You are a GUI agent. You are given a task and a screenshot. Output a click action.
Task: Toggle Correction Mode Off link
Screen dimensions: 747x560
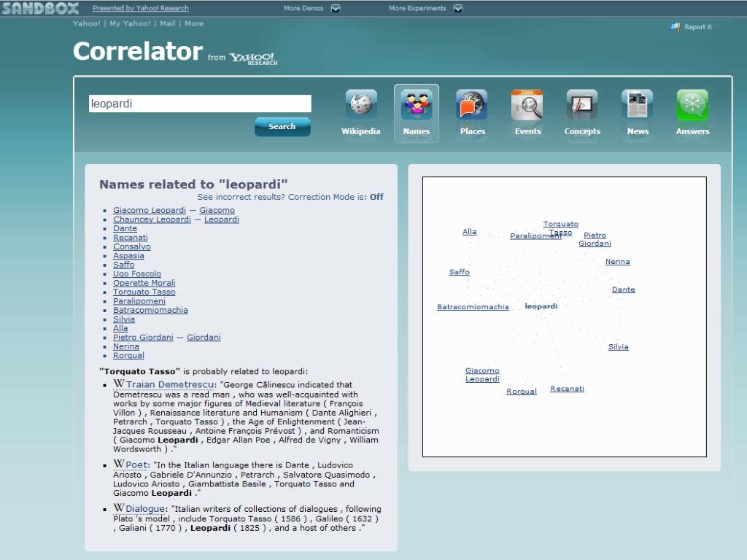[376, 197]
